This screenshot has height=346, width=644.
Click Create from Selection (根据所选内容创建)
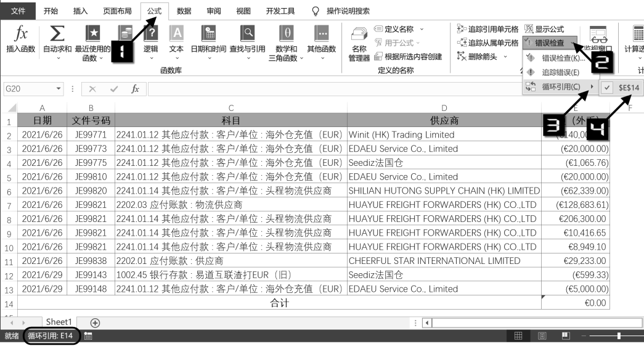tap(408, 57)
